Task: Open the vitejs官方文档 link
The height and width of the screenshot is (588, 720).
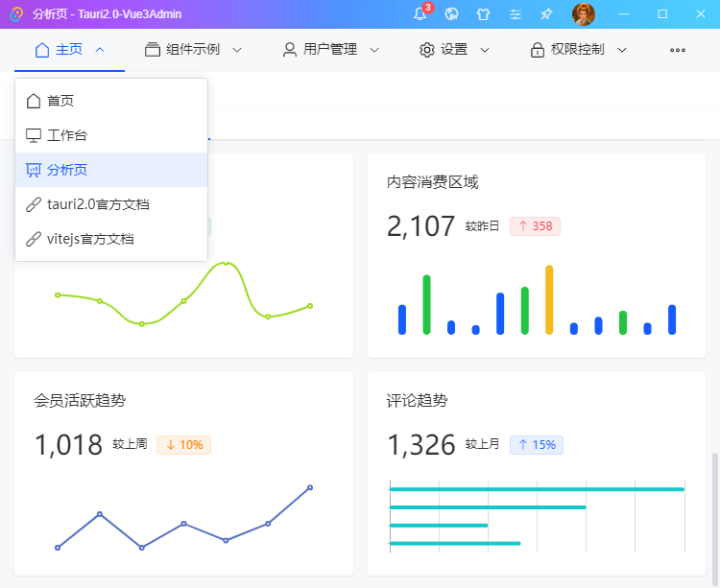Action: 111,239
